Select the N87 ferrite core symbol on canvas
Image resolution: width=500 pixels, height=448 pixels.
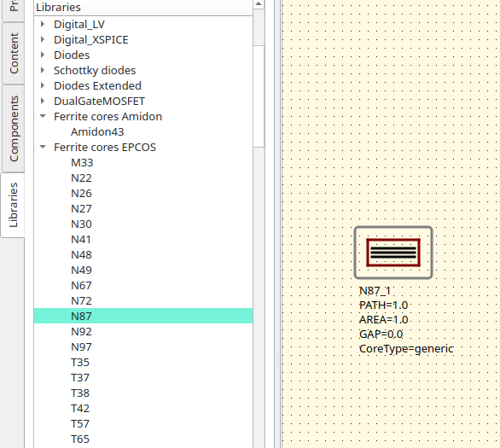point(393,253)
